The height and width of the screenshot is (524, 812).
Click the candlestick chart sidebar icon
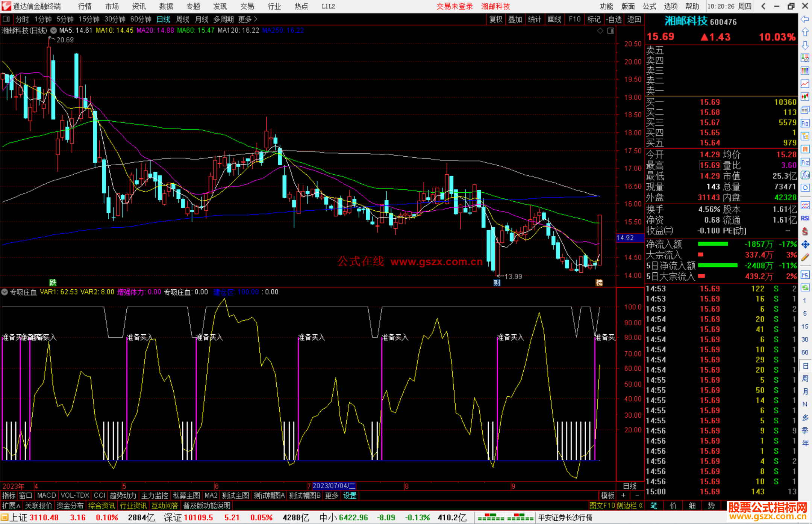(805, 97)
